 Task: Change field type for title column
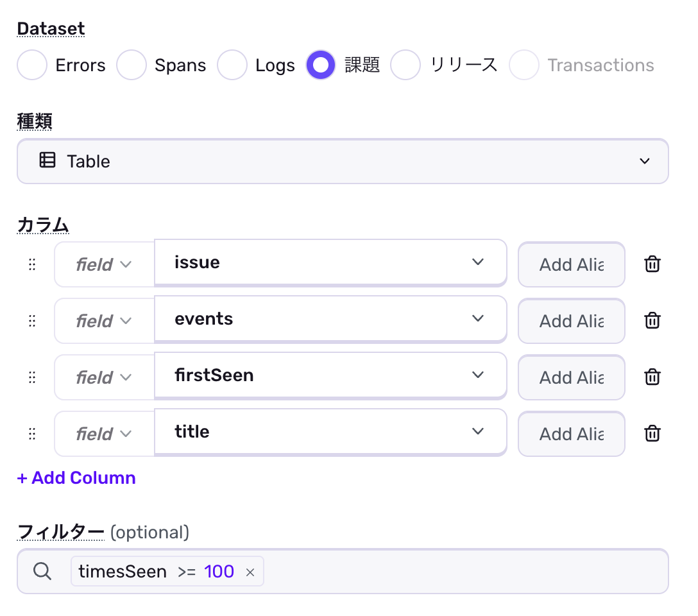coord(104,434)
